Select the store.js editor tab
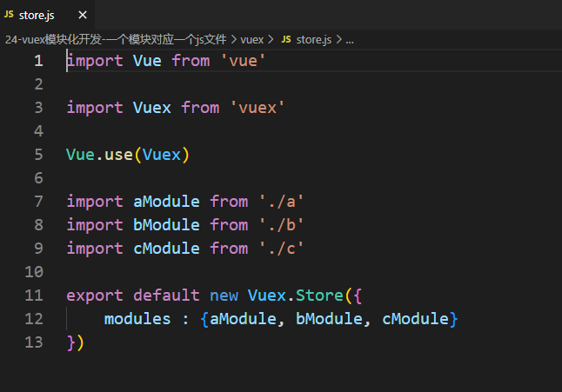The height and width of the screenshot is (392, 562). pyautogui.click(x=47, y=15)
